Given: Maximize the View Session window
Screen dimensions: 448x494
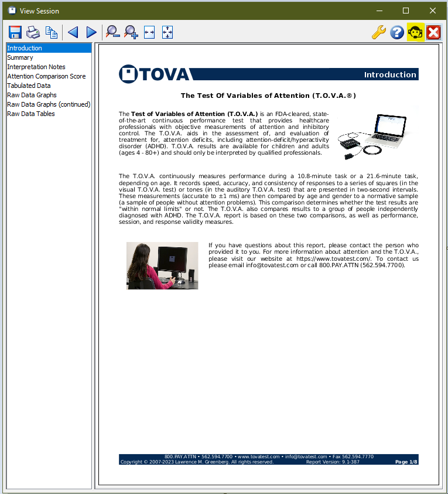Looking at the screenshot, I should tap(406, 11).
